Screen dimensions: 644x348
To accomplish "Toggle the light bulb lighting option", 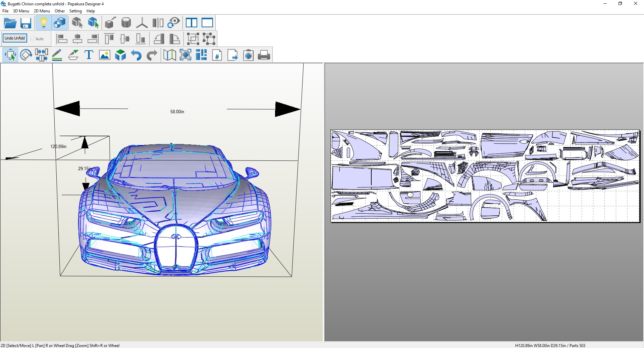I will point(43,23).
